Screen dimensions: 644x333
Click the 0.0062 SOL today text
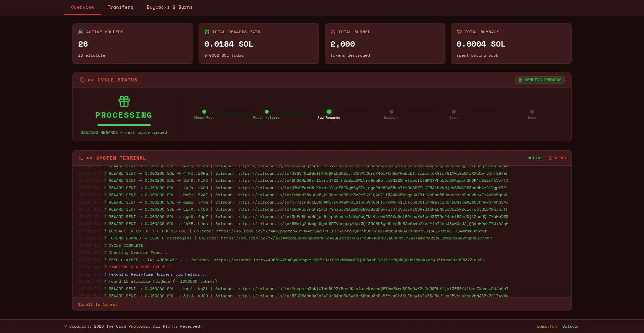[224, 55]
